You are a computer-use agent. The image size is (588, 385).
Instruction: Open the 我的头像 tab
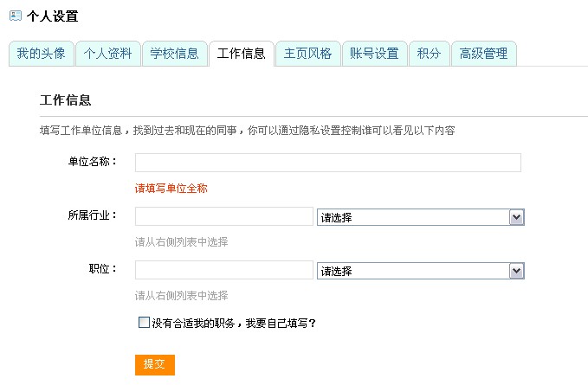pos(42,54)
